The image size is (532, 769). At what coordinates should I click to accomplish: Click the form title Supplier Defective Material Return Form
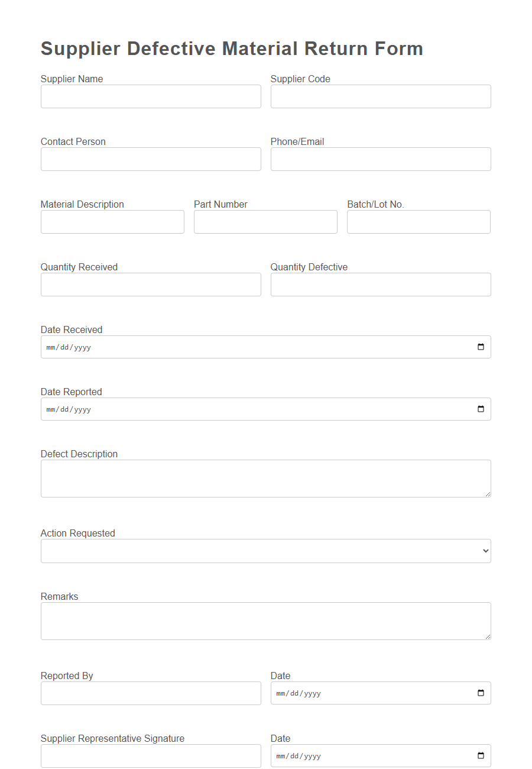pyautogui.click(x=232, y=49)
